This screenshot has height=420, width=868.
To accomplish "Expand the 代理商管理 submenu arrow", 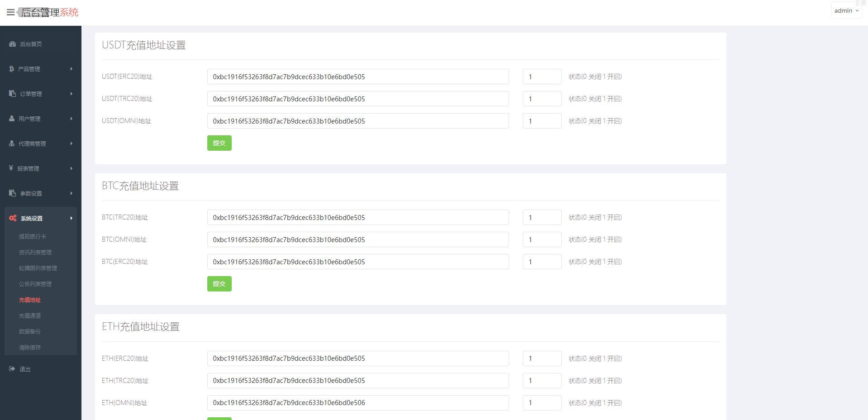I will [72, 143].
